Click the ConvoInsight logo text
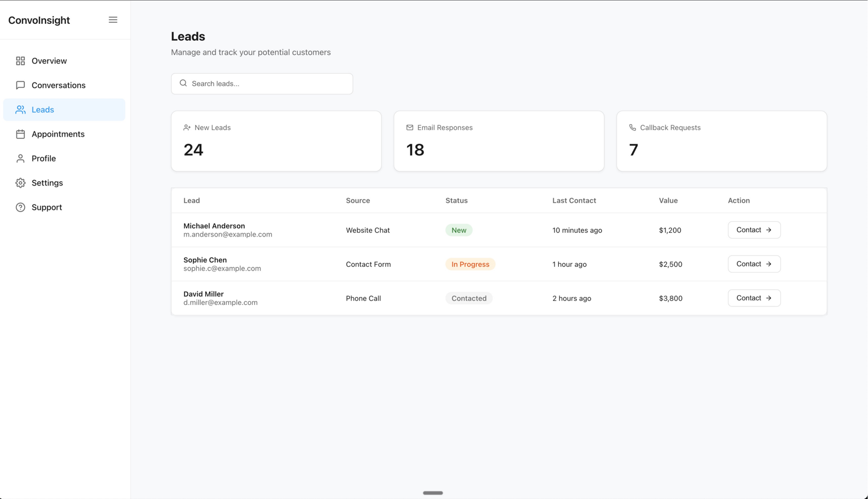Image resolution: width=868 pixels, height=499 pixels. point(39,20)
